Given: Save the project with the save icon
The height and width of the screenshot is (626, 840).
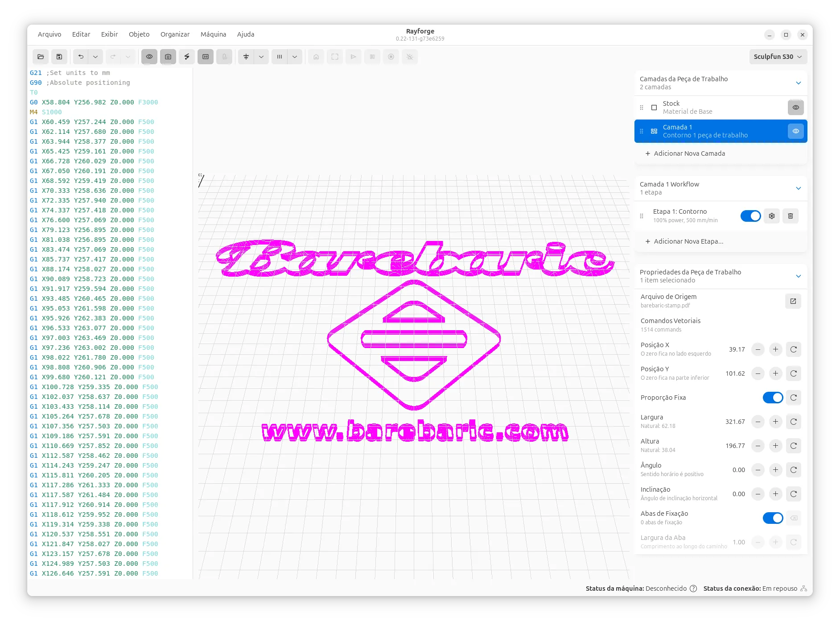Looking at the screenshot, I should click(x=59, y=57).
